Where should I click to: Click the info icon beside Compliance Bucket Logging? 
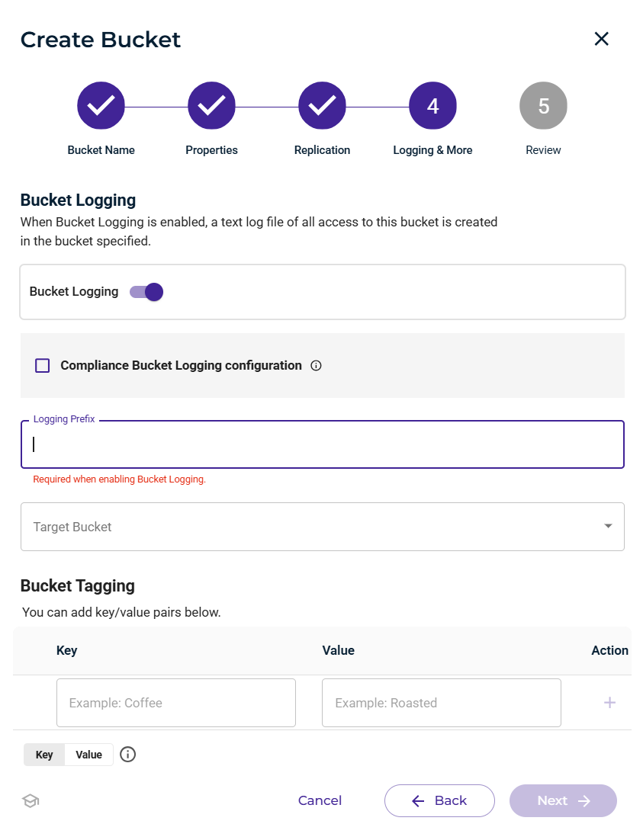pos(316,366)
